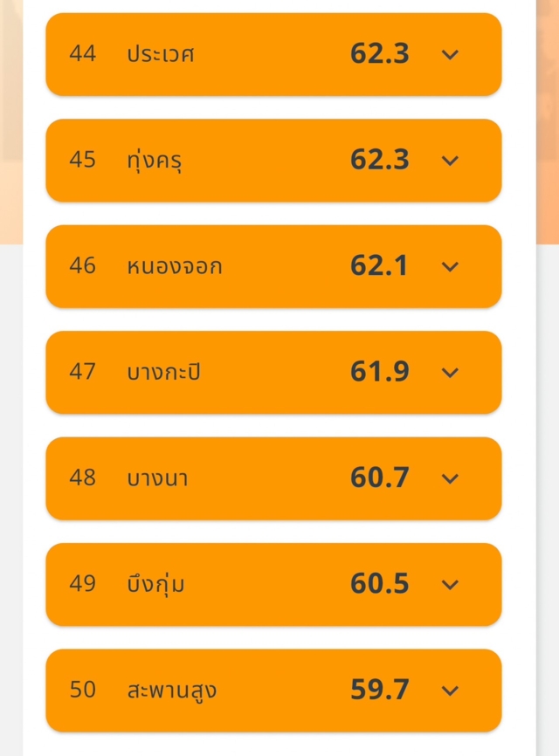Expand the สะพานสูง row chevron
The height and width of the screenshot is (756, 559).
click(450, 691)
